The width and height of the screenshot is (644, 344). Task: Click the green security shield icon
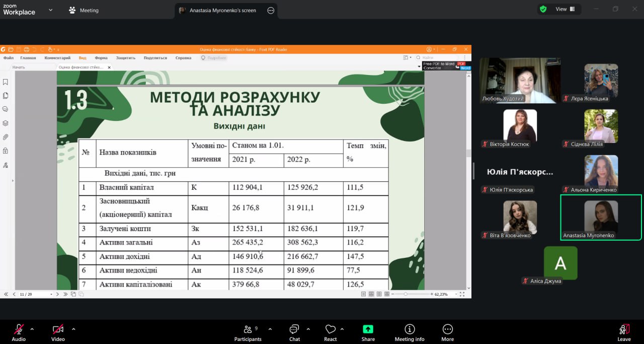click(543, 9)
